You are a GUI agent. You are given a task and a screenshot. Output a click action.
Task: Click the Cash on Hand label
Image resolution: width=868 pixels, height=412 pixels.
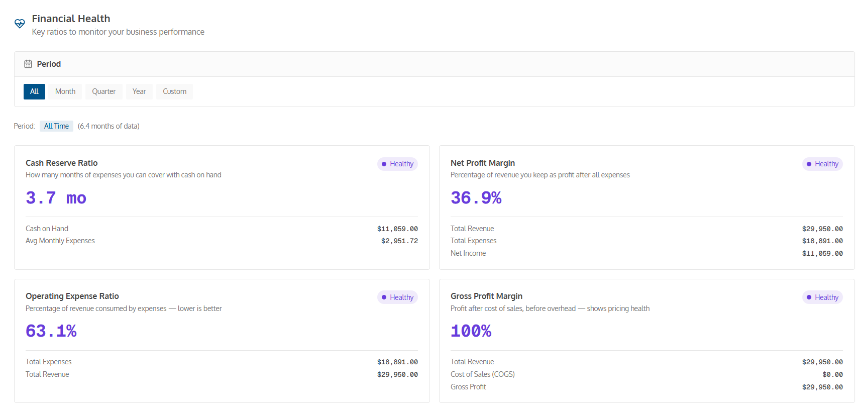[47, 229]
